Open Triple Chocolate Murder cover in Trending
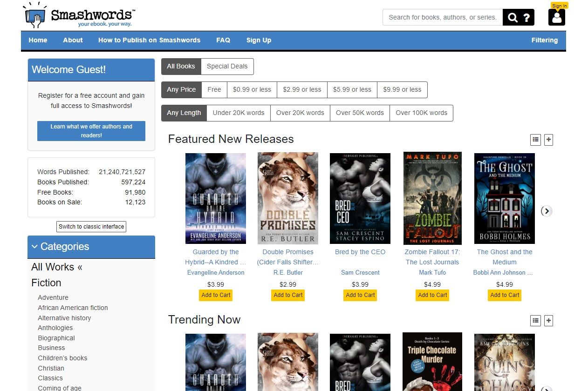The width and height of the screenshot is (588, 391). point(432,362)
